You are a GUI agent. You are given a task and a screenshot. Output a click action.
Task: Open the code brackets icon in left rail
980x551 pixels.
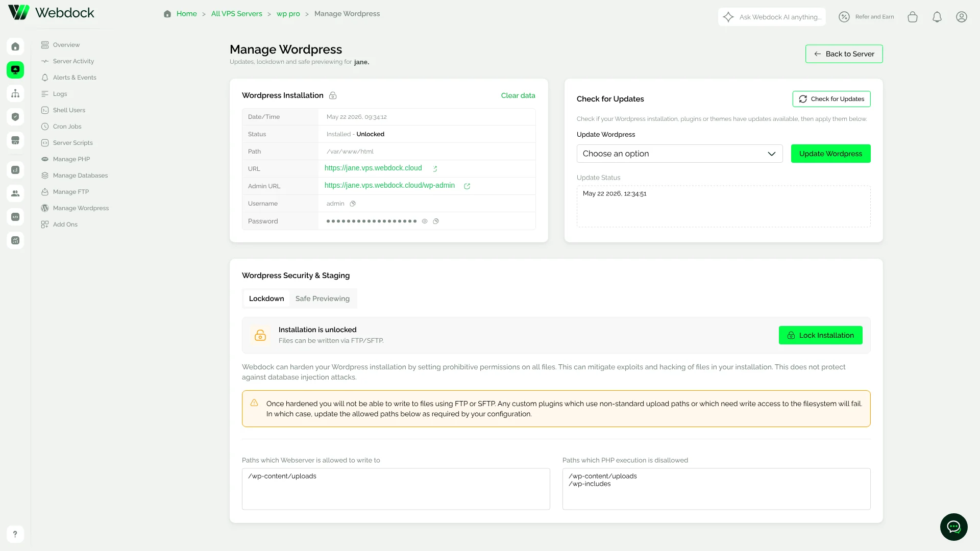(15, 217)
